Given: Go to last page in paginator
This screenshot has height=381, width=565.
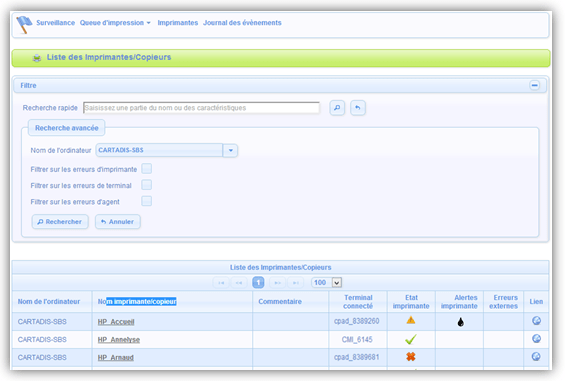Looking at the screenshot, I should pyautogui.click(x=296, y=283).
